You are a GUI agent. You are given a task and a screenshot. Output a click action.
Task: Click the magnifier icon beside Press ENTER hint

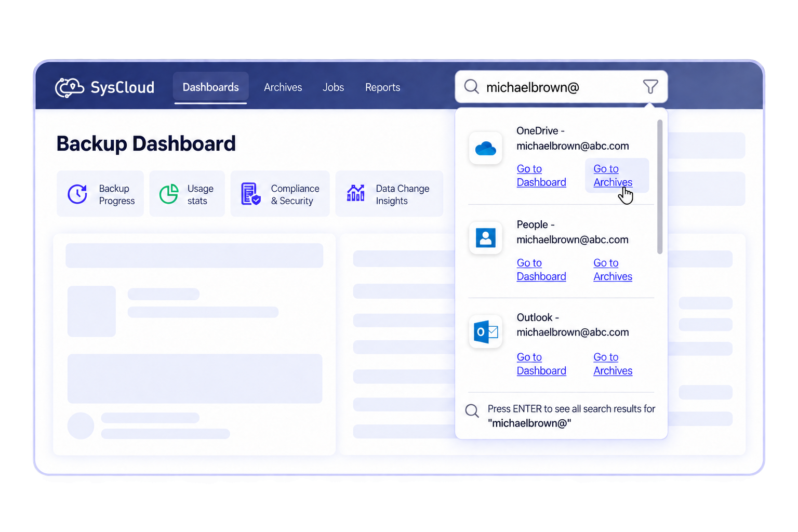coord(472,411)
